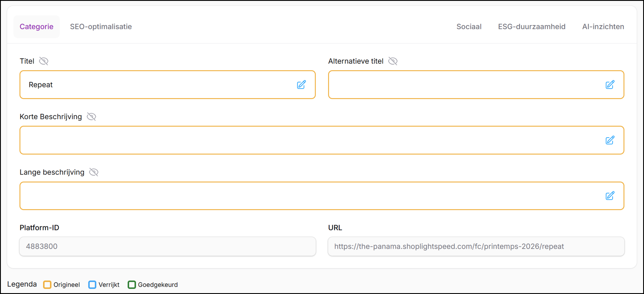The image size is (644, 294).
Task: Open editor for Alternatieve titel field
Action: tap(610, 85)
